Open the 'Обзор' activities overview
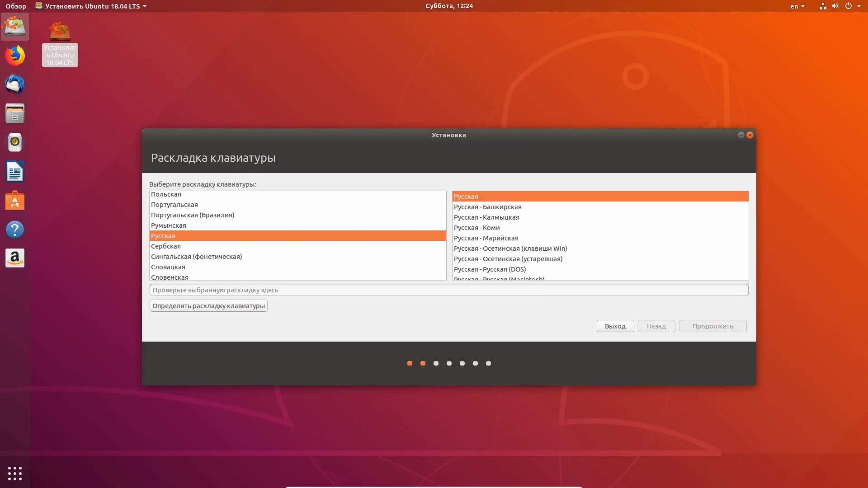The image size is (868, 488). click(x=15, y=6)
